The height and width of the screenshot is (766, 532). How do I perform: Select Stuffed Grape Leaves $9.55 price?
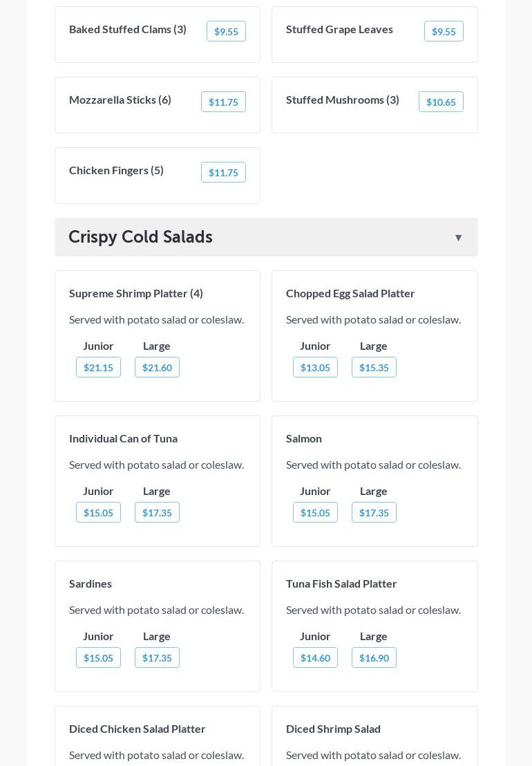444,32
